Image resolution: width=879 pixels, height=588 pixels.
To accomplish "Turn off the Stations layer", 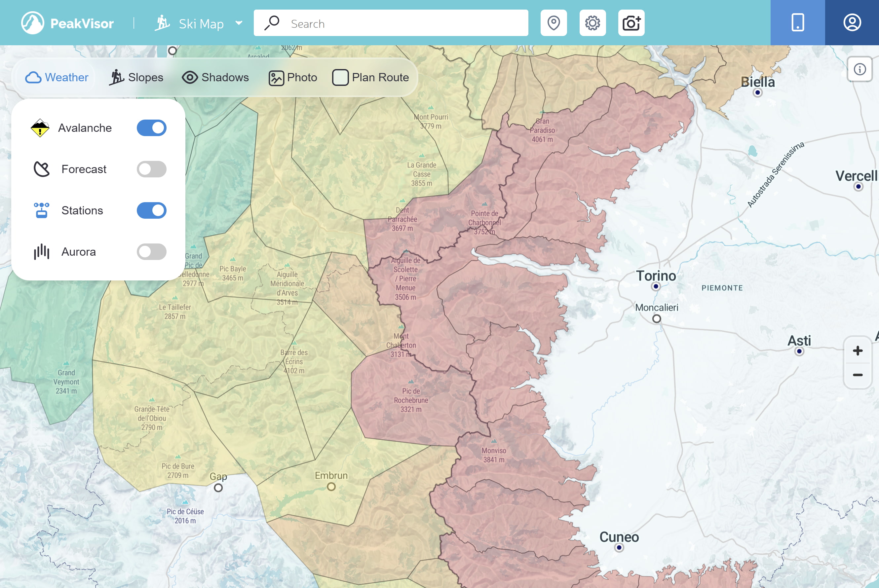I will pyautogui.click(x=152, y=210).
